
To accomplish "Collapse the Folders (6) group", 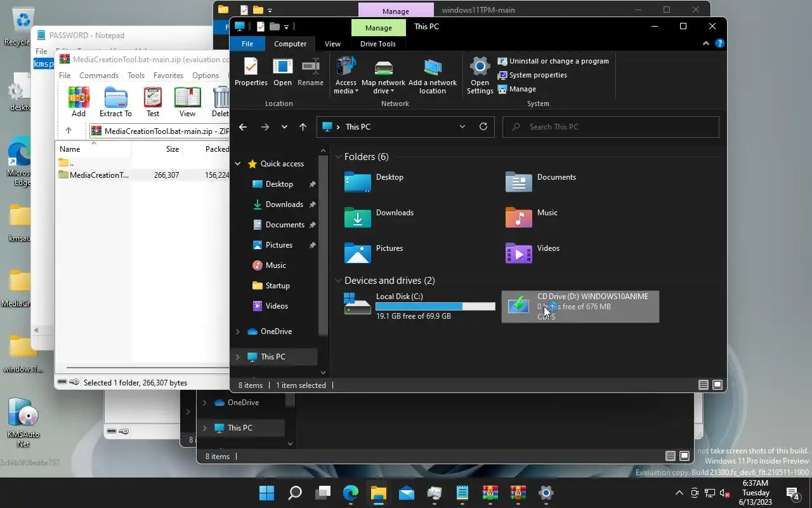I will click(x=339, y=157).
